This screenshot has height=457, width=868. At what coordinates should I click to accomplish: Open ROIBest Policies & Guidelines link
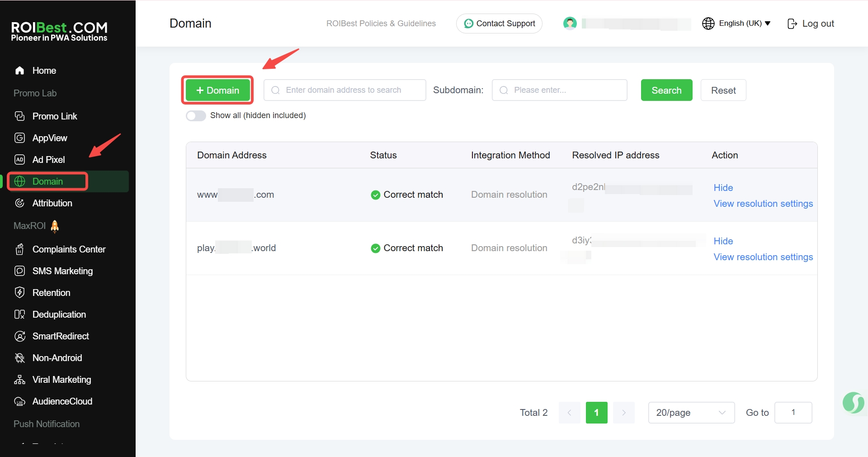click(381, 24)
